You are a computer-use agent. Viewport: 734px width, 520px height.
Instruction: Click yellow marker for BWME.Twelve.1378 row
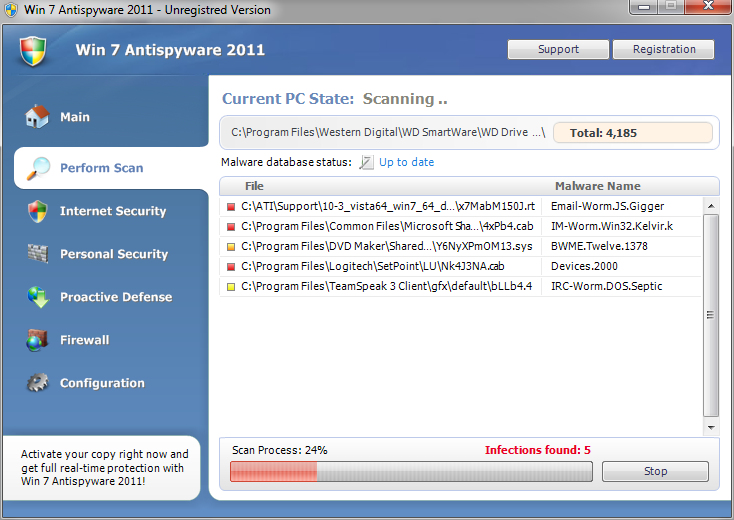(231, 246)
